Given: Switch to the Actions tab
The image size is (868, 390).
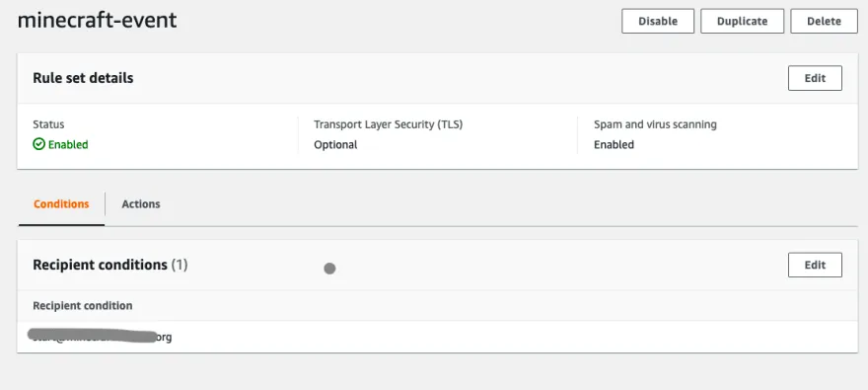Looking at the screenshot, I should 141,203.
